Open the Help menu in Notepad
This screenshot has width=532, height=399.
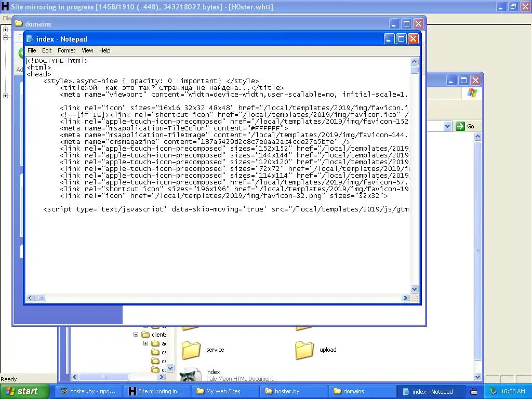pos(104,50)
